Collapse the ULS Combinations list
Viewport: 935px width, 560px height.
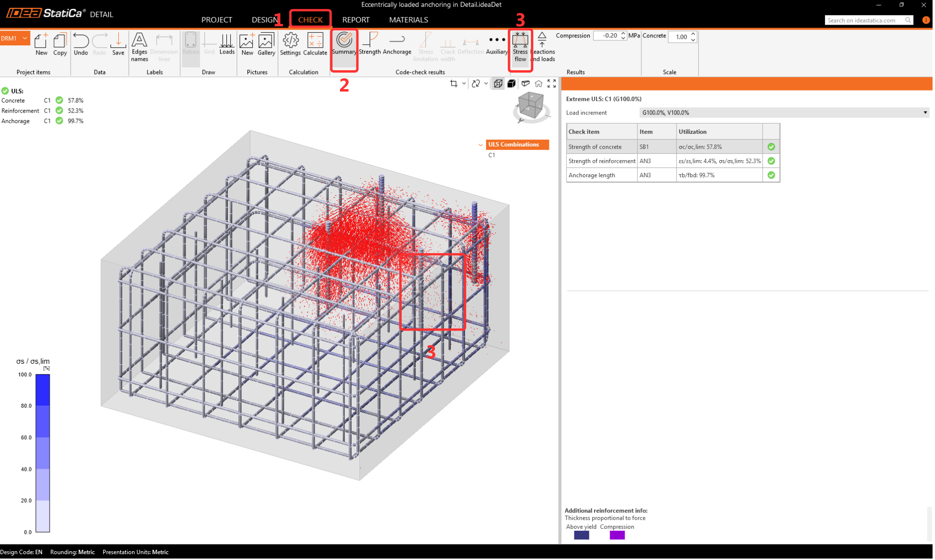pyautogui.click(x=481, y=145)
